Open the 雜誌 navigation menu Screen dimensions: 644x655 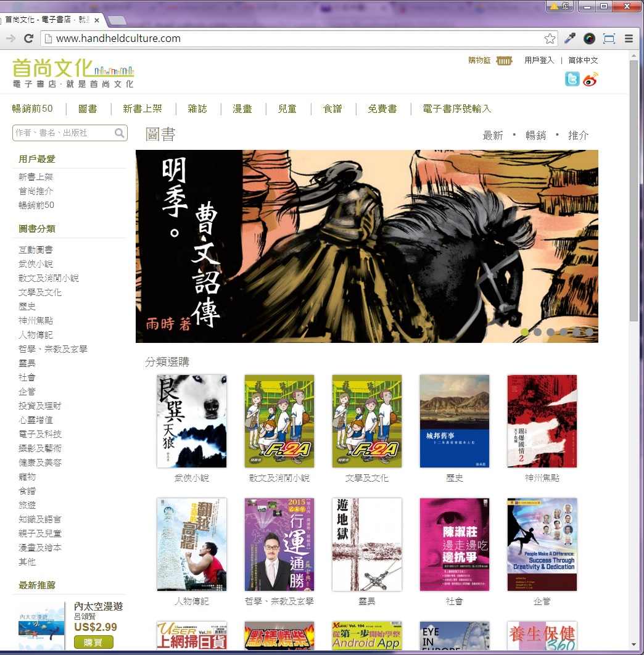197,109
